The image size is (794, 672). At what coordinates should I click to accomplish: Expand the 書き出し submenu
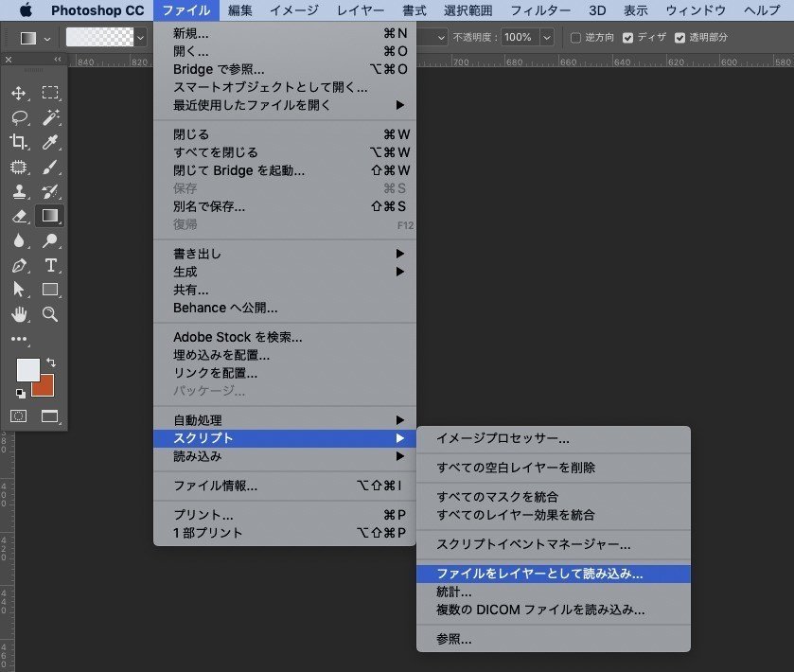285,254
